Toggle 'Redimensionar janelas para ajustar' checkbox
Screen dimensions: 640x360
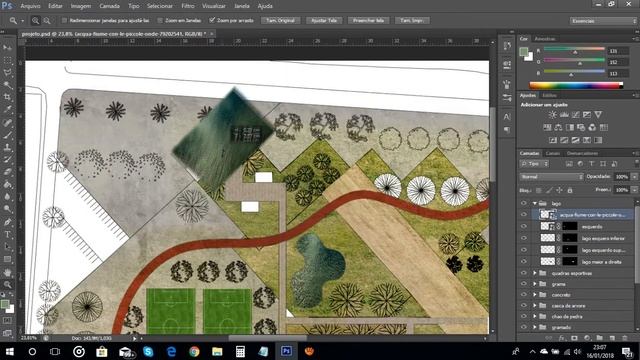coord(64,20)
